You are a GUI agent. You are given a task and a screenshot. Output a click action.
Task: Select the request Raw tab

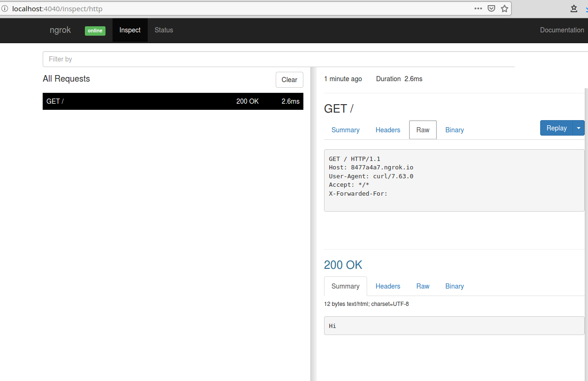pyautogui.click(x=423, y=130)
